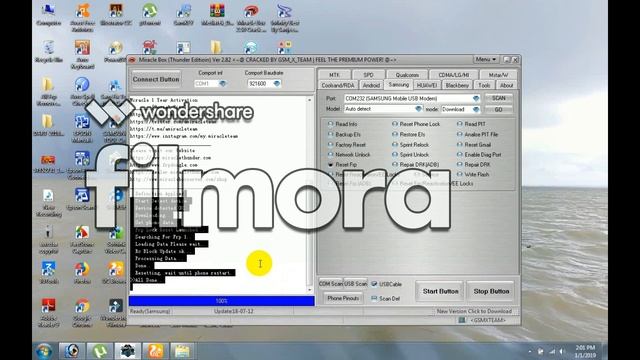
Task: Select Analize PIT File option
Action: 477,134
